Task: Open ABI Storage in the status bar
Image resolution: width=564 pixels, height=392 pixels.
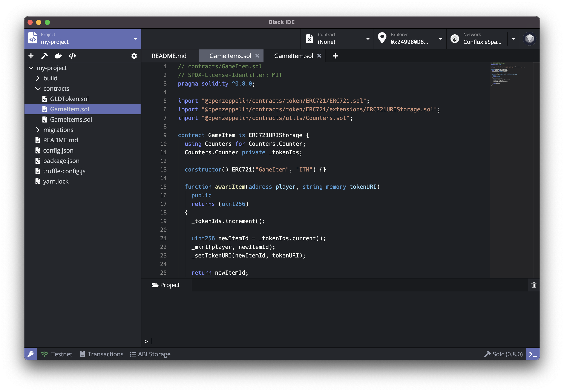Action: click(150, 354)
